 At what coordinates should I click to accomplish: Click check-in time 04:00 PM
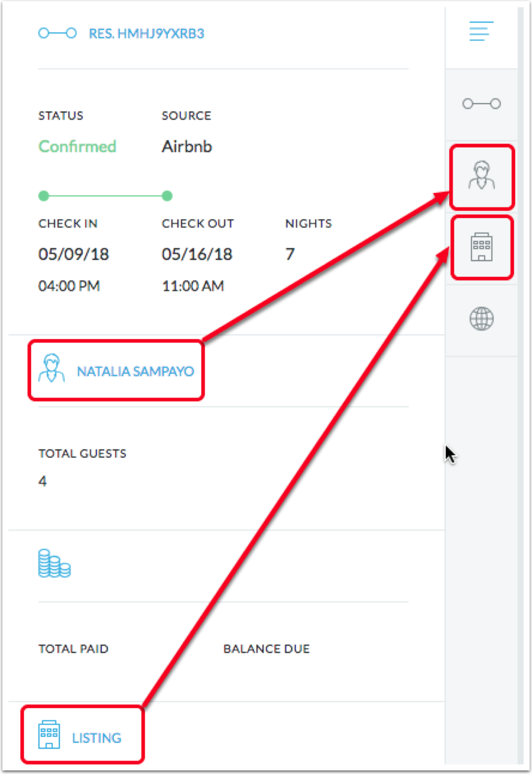coord(69,286)
